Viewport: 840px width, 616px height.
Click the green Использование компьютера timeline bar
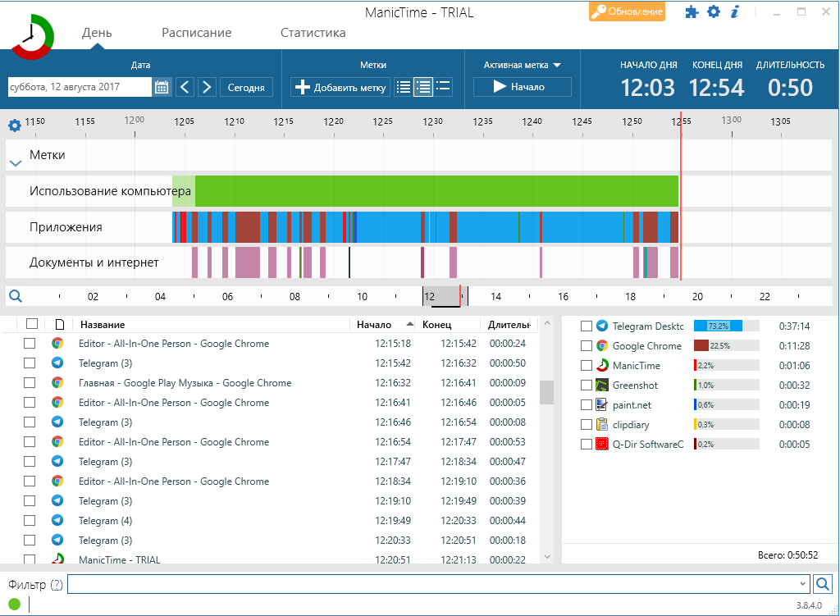(x=436, y=190)
